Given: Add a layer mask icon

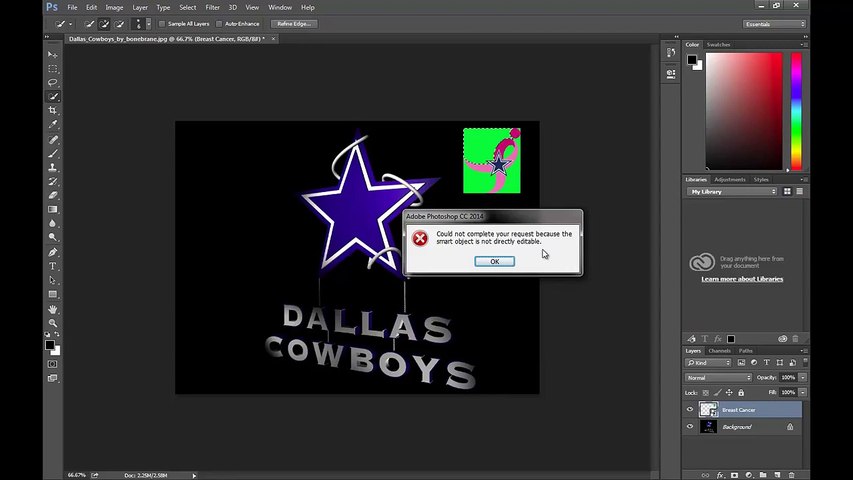Looking at the screenshot, I should tap(734, 475).
